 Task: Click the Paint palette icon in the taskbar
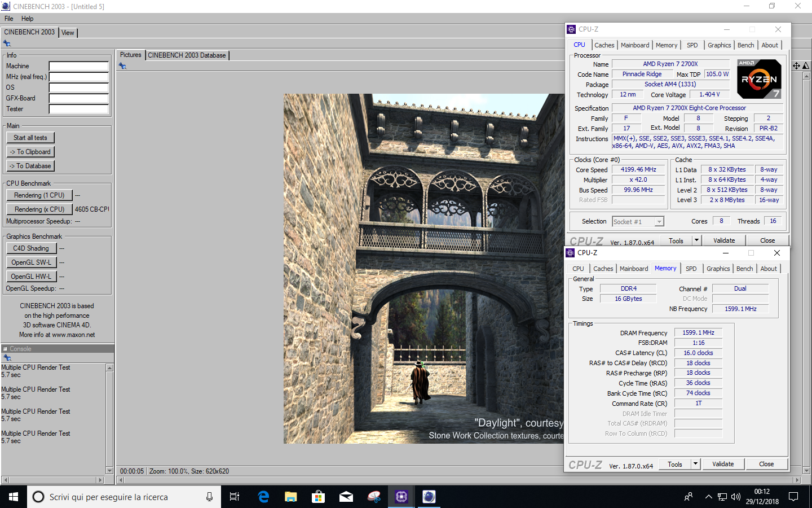coord(374,497)
